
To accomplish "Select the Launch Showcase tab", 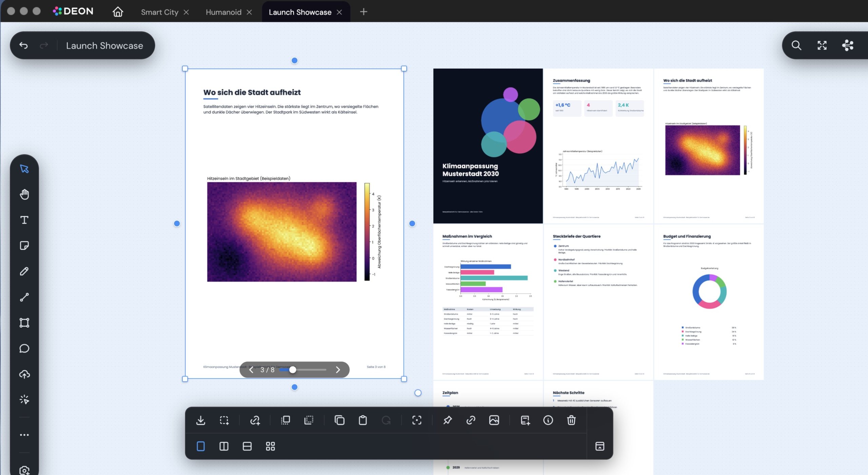I will tap(300, 12).
